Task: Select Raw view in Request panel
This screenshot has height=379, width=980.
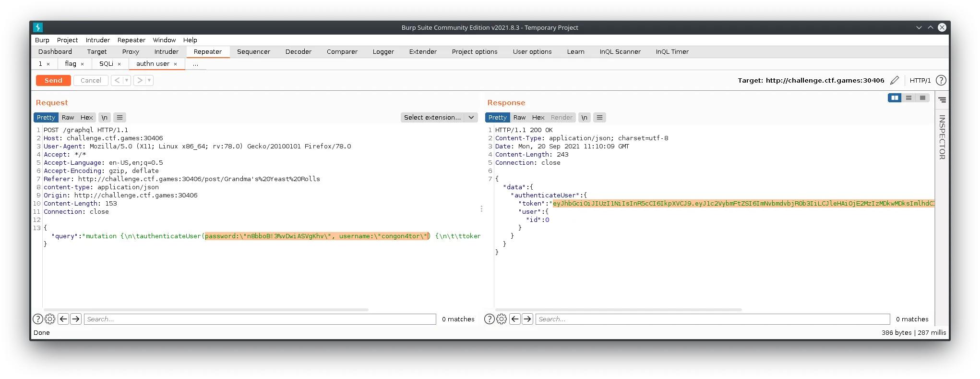Action: pyautogui.click(x=68, y=117)
